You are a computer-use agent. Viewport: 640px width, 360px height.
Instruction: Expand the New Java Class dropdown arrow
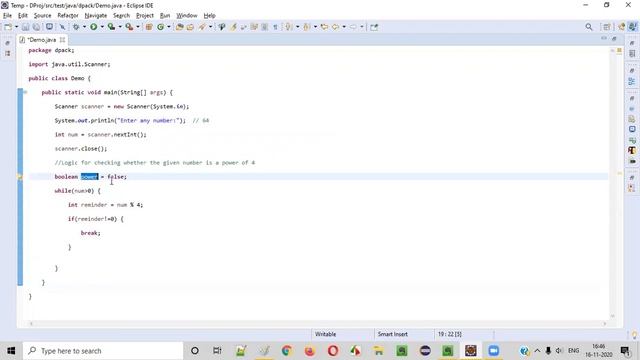(169, 27)
